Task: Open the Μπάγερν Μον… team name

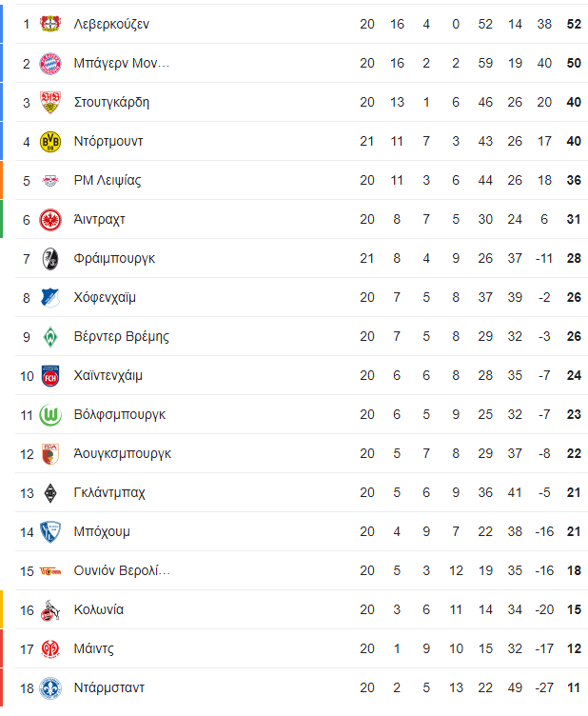Action: [122, 63]
